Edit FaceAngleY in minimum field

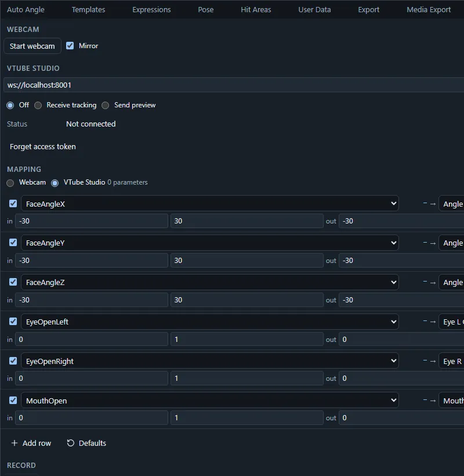coord(92,261)
